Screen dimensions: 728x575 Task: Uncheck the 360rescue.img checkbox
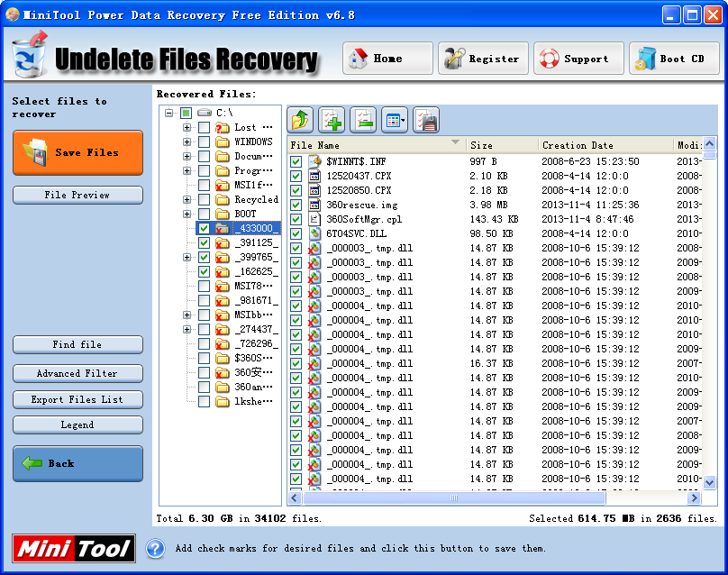pos(296,205)
